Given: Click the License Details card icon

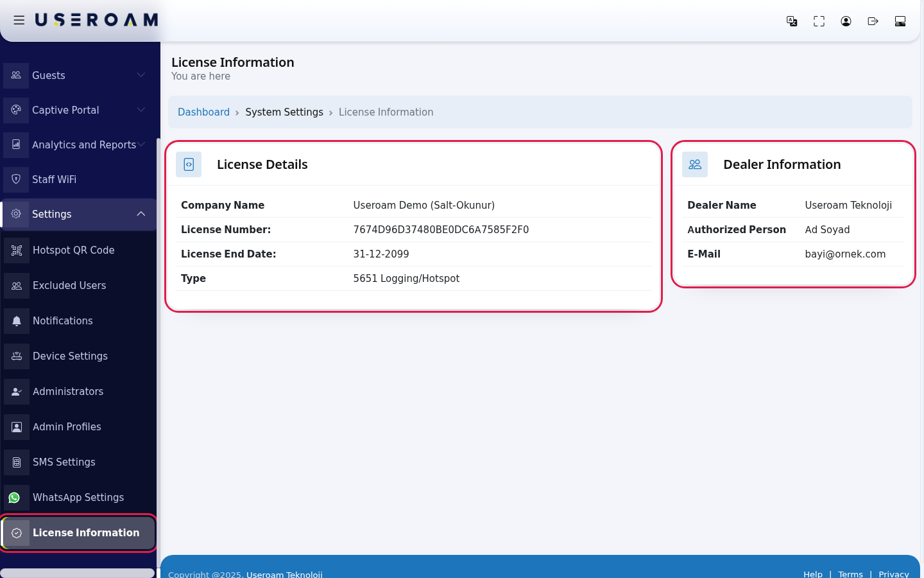Looking at the screenshot, I should coord(189,164).
